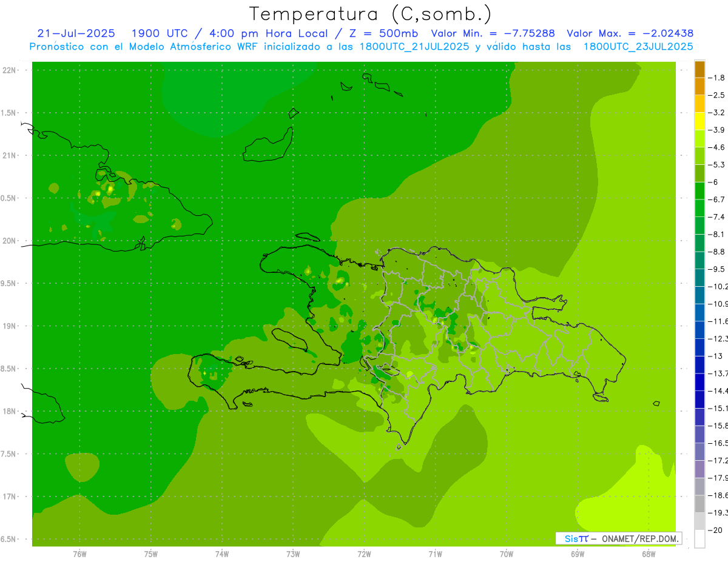728x562 pixels.
Task: Click the '-20' color bar label
Action: point(716,530)
